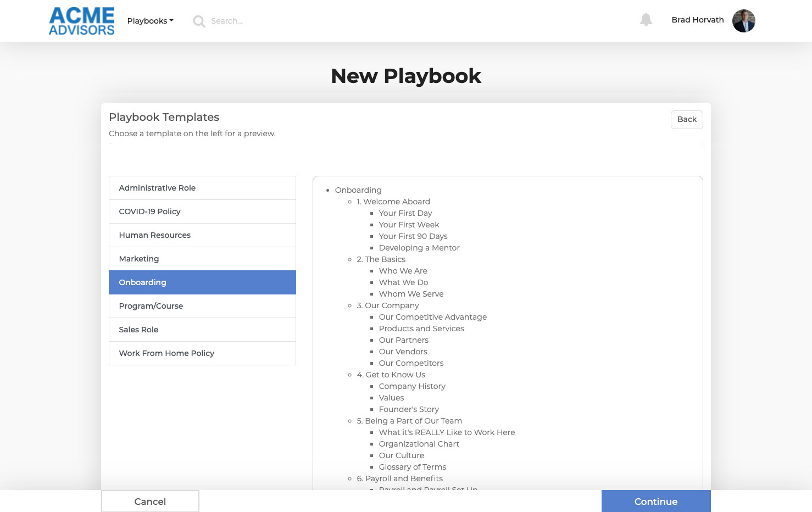
Task: Click 'Whom We Serve' entry
Action: [411, 294]
